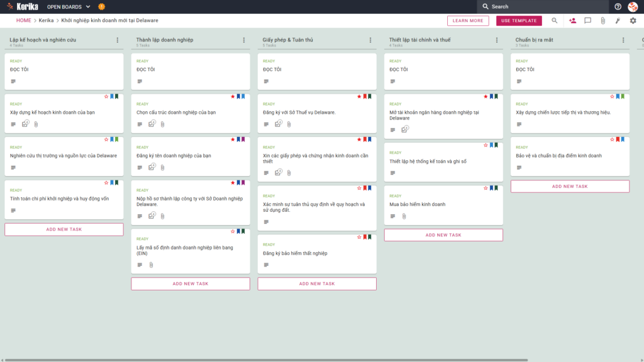Click attachment icon on Mua bảo hiểm kinh doanh card
This screenshot has height=362, width=644.
point(404,216)
